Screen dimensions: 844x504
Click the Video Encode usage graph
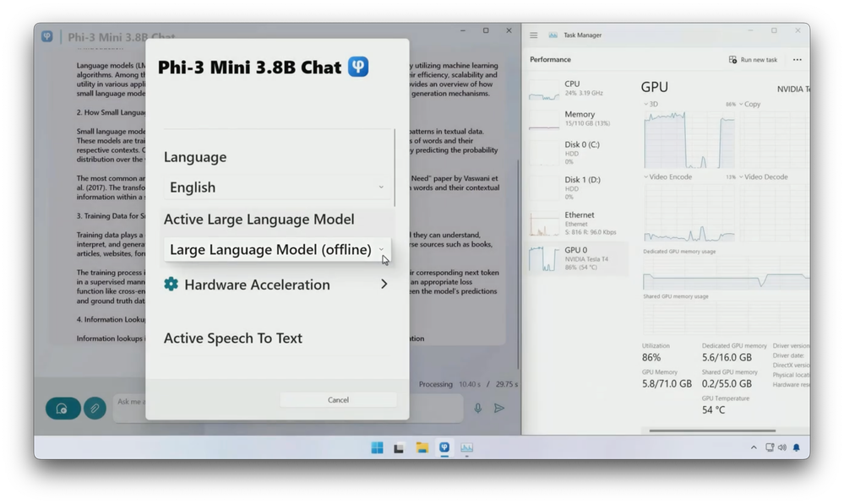689,213
